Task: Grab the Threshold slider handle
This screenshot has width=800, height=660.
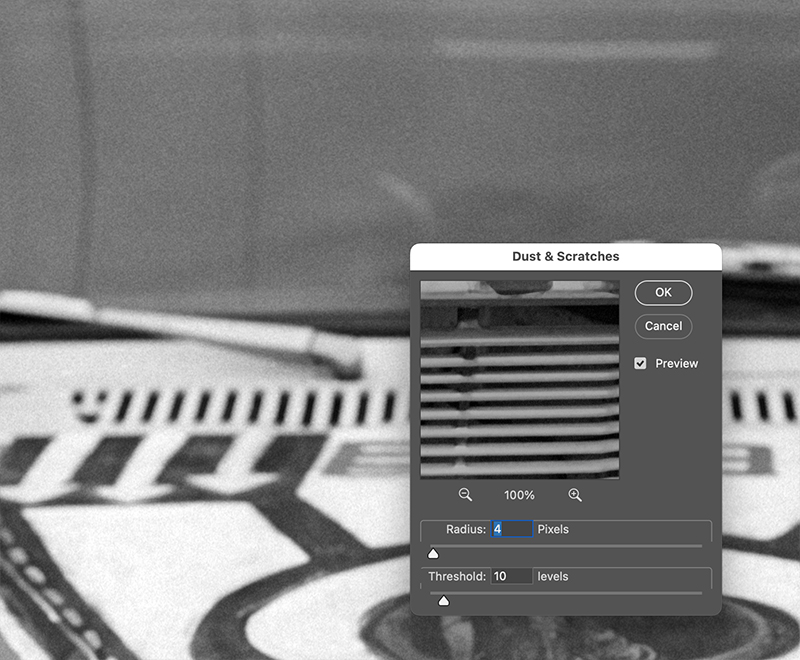Action: point(443,600)
